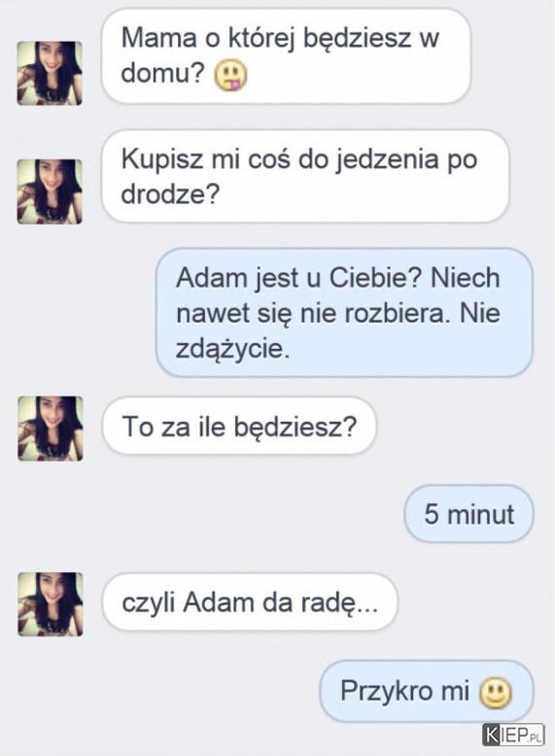Image resolution: width=555 pixels, height=756 pixels.
Task: Click the KIEP.PL watermark logo
Action: coord(513,736)
